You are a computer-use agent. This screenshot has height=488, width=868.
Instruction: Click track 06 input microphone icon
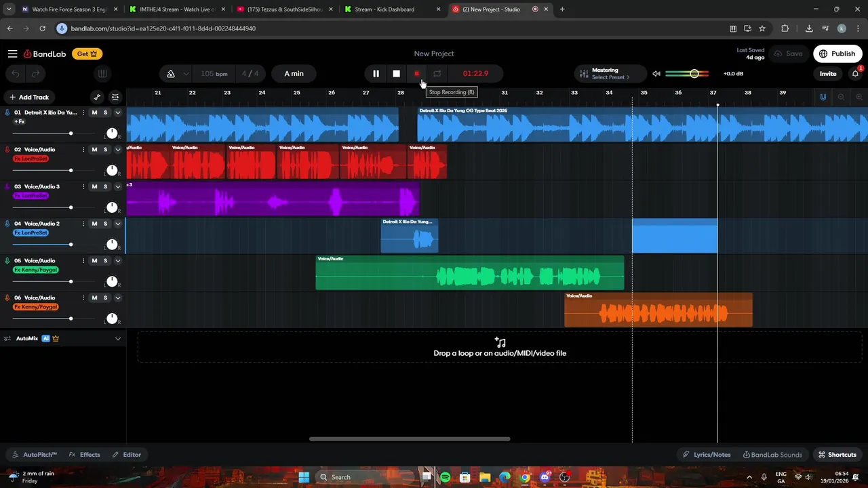7,298
